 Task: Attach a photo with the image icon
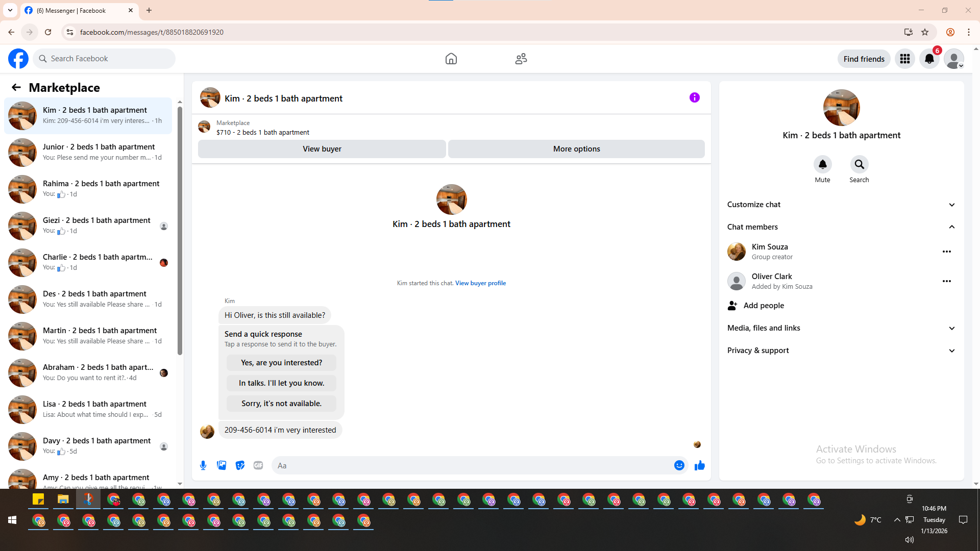tap(222, 465)
